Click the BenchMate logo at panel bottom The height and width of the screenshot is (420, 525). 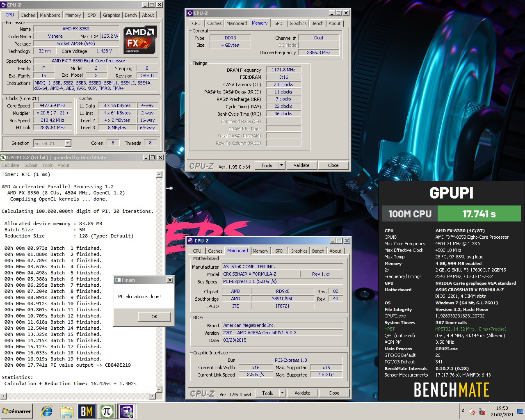click(x=452, y=390)
